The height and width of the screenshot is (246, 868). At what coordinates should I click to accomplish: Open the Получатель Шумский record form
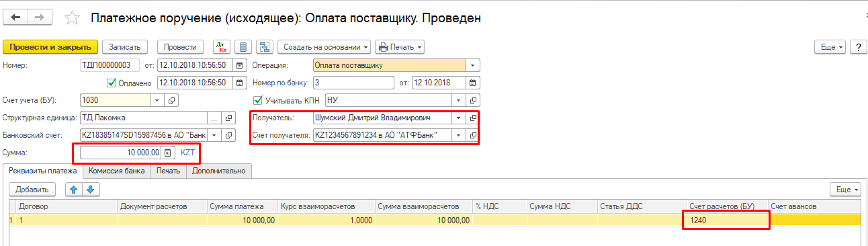[473, 118]
